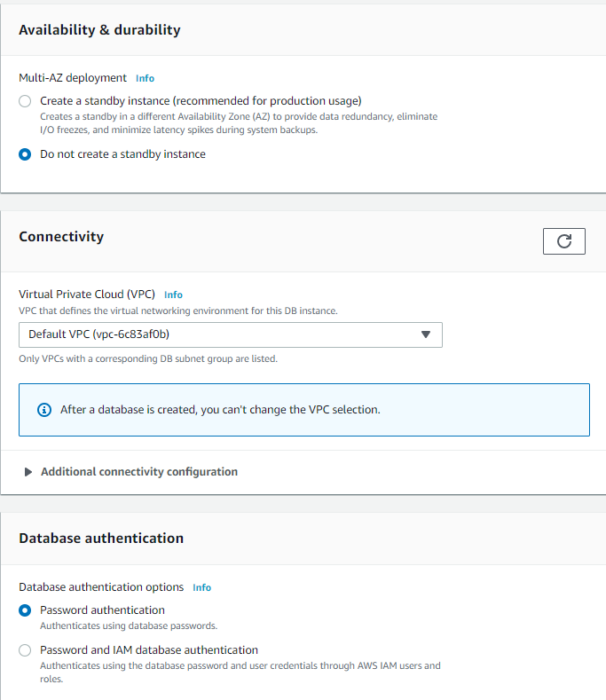Click the VPC selection notice banner text
This screenshot has width=606, height=700.
220,410
